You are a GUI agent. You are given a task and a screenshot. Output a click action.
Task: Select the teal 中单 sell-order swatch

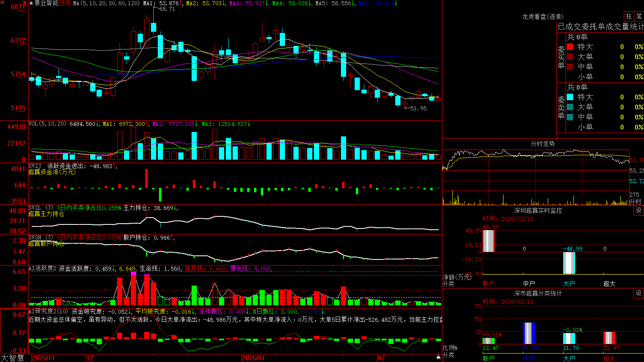pyautogui.click(x=570, y=117)
